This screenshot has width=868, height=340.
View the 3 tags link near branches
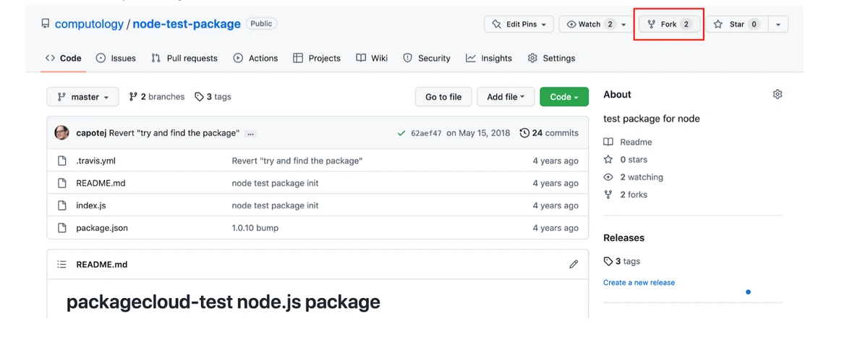[x=213, y=97]
